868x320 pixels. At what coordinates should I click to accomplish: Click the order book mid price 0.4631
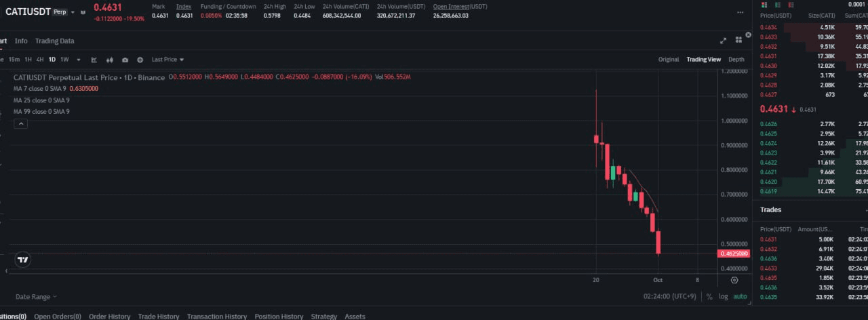[774, 108]
